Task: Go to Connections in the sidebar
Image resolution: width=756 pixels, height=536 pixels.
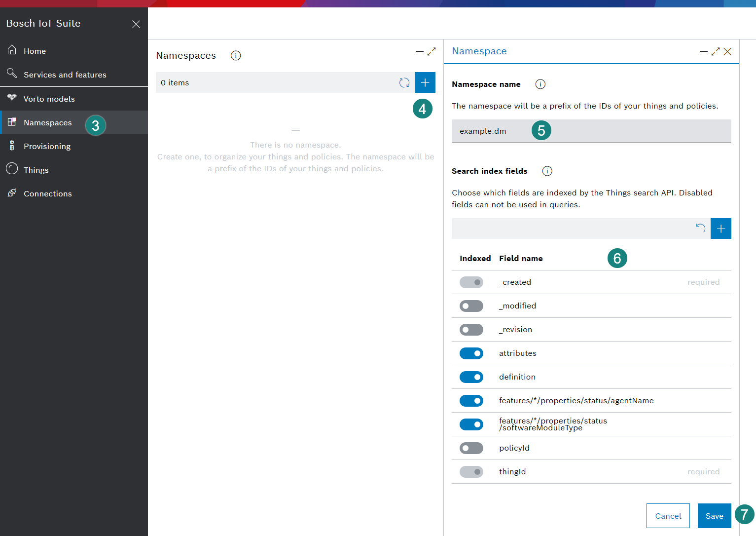Action: [47, 193]
